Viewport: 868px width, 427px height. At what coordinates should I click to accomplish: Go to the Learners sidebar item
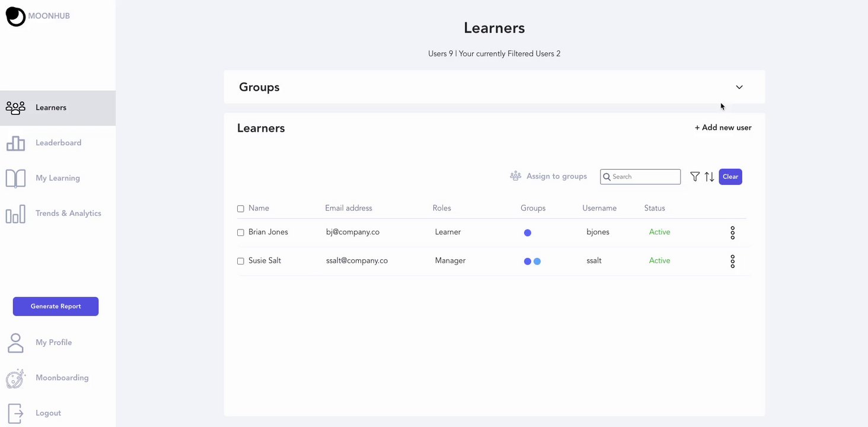(x=51, y=108)
